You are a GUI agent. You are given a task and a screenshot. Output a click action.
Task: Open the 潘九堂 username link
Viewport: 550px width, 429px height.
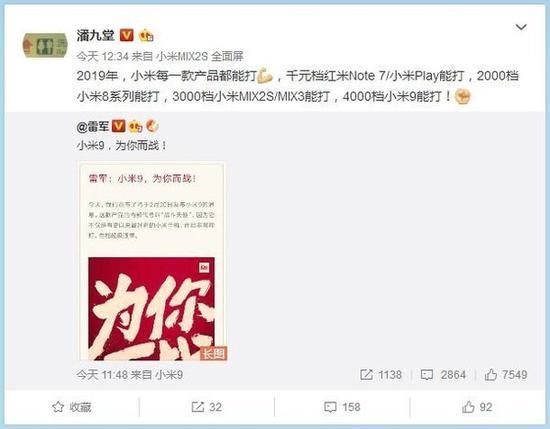[96, 35]
